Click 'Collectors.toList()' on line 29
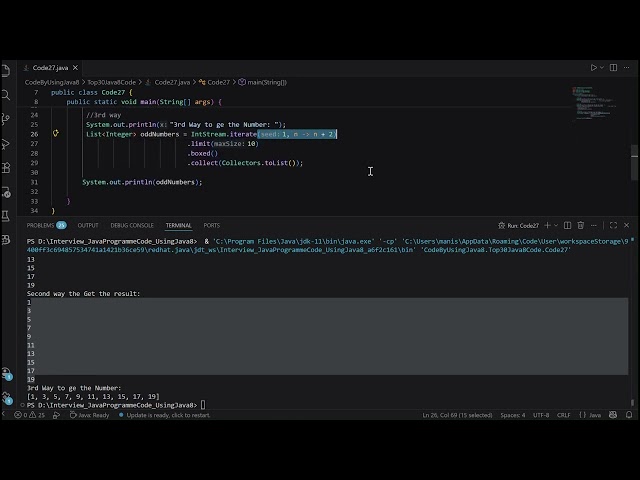Image resolution: width=640 pixels, height=480 pixels. pos(260,163)
